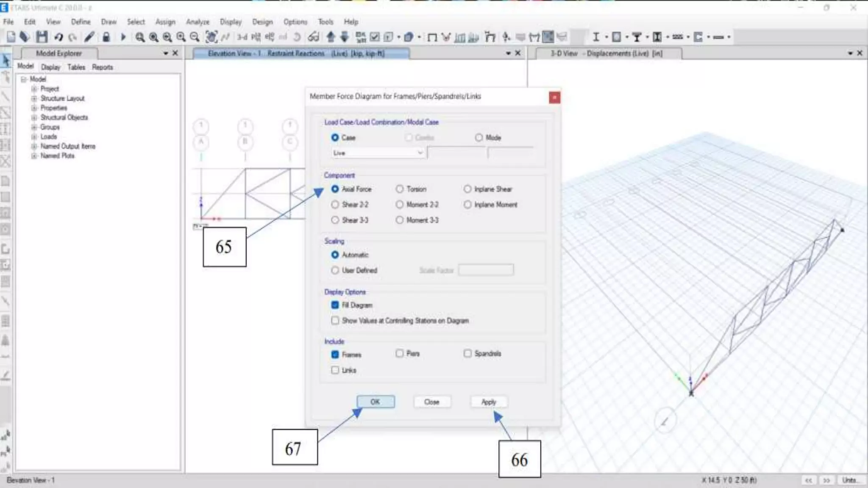Click the Run Analysis play icon
Viewport: 868px width, 488px height.
123,37
